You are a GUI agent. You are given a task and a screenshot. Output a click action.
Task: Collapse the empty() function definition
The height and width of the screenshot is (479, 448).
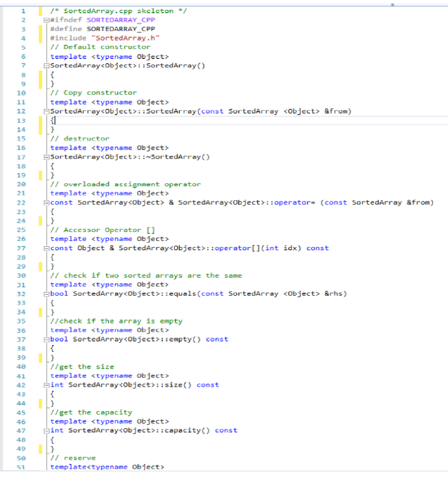point(45,339)
